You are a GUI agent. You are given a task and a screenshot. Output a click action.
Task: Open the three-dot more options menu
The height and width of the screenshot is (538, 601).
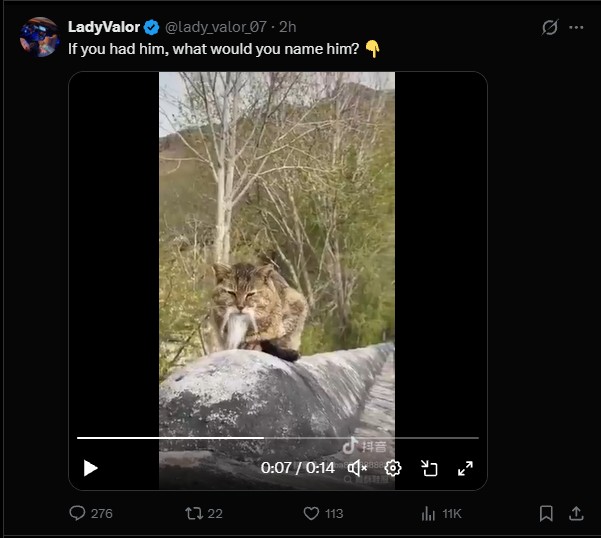pos(576,27)
